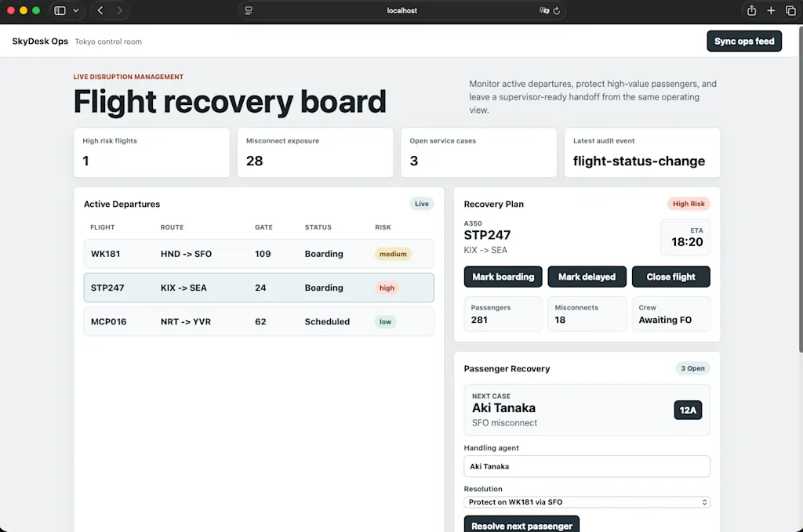Go forward with the browser forward arrow
Image resolution: width=803 pixels, height=532 pixels.
[x=119, y=10]
